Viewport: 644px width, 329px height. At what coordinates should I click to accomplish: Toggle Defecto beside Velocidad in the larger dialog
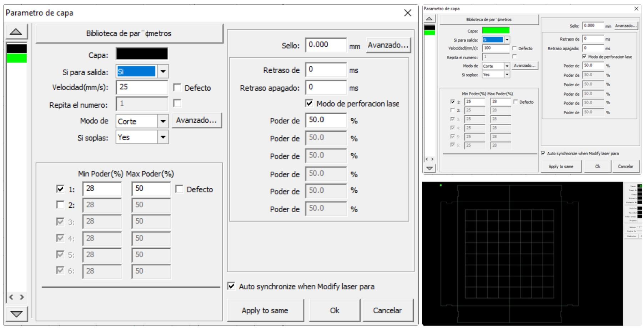[x=177, y=87]
